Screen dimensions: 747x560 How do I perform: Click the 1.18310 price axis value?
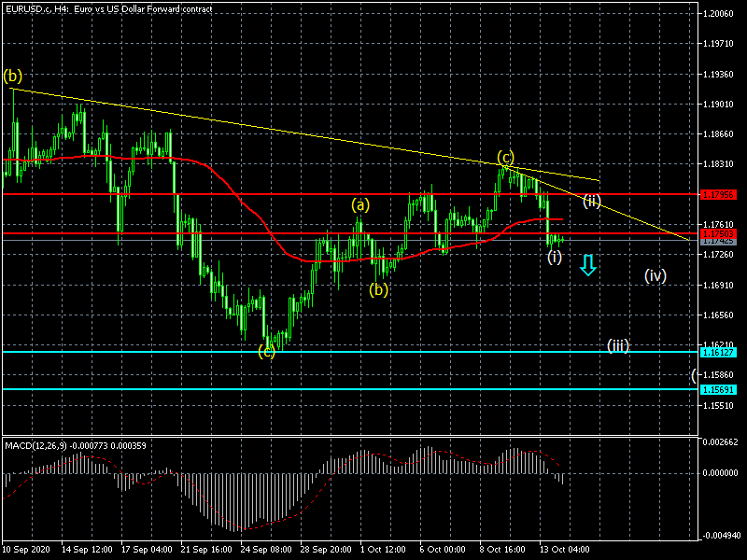[718, 164]
